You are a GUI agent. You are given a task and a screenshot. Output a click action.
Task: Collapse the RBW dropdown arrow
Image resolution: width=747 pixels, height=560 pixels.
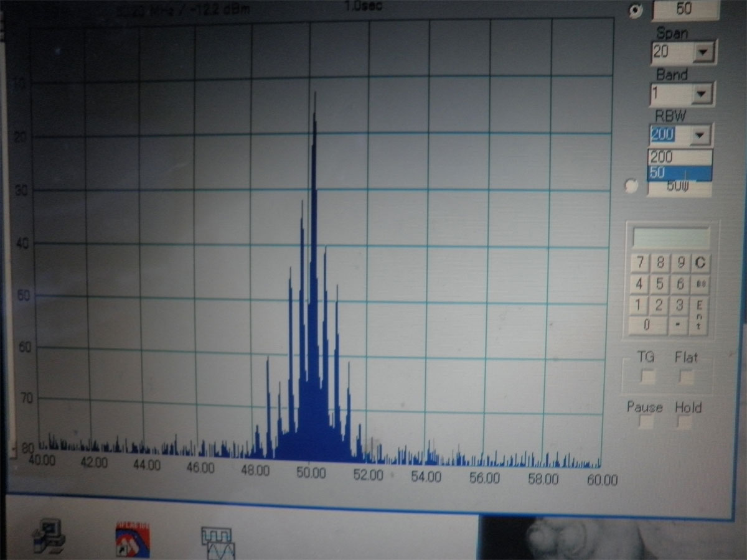point(701,134)
